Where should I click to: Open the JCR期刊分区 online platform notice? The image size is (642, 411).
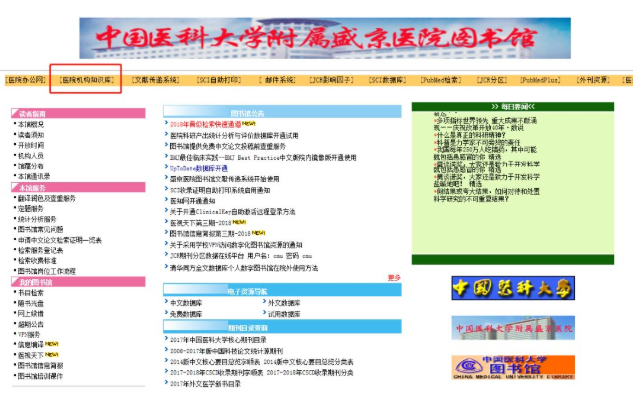(x=241, y=256)
